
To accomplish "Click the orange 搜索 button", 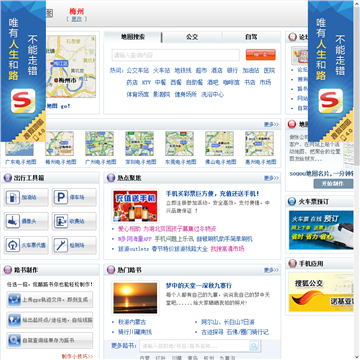I will click(261, 55).
